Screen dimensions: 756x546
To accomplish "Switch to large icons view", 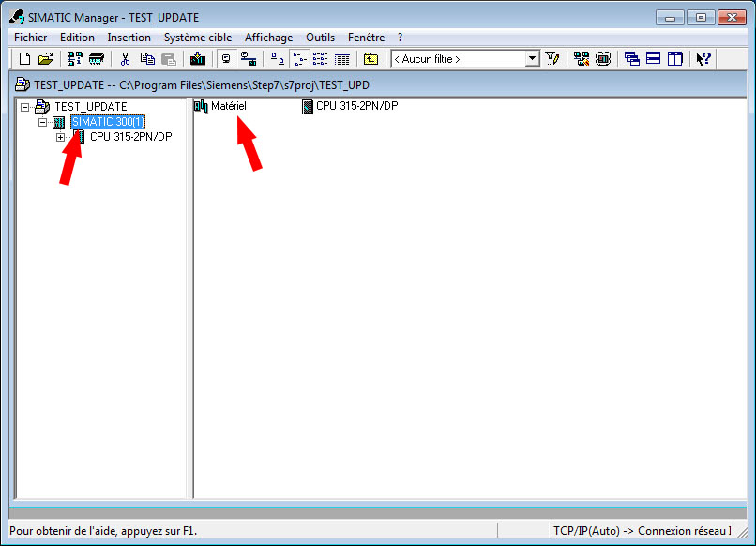I will pyautogui.click(x=278, y=59).
